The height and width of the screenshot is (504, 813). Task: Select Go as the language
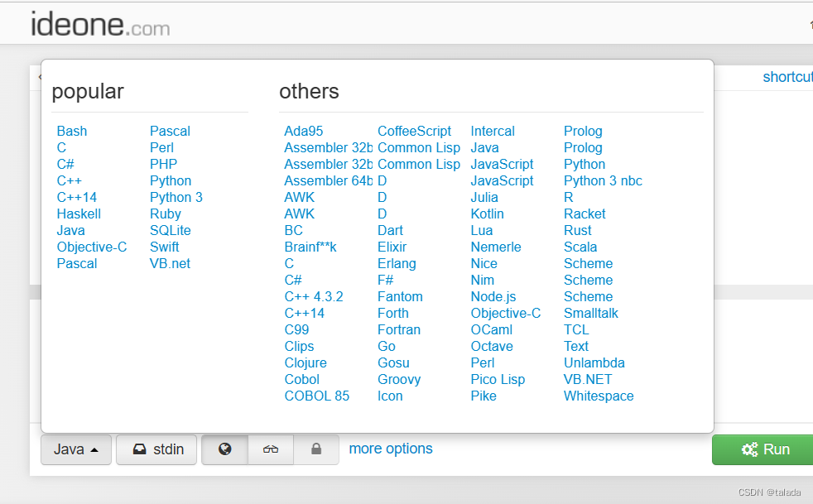tap(387, 347)
